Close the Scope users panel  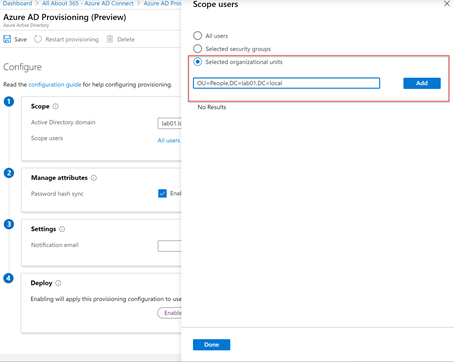click(447, 4)
